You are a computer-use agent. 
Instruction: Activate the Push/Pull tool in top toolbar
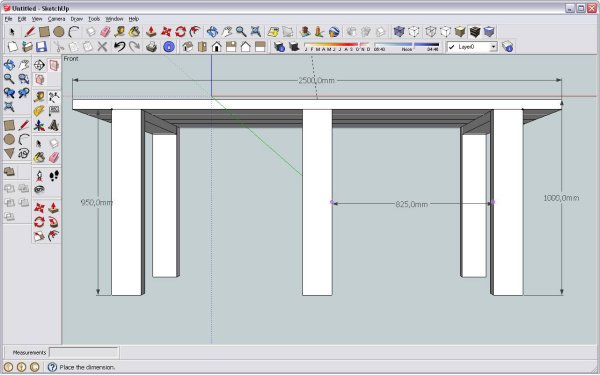[151, 32]
